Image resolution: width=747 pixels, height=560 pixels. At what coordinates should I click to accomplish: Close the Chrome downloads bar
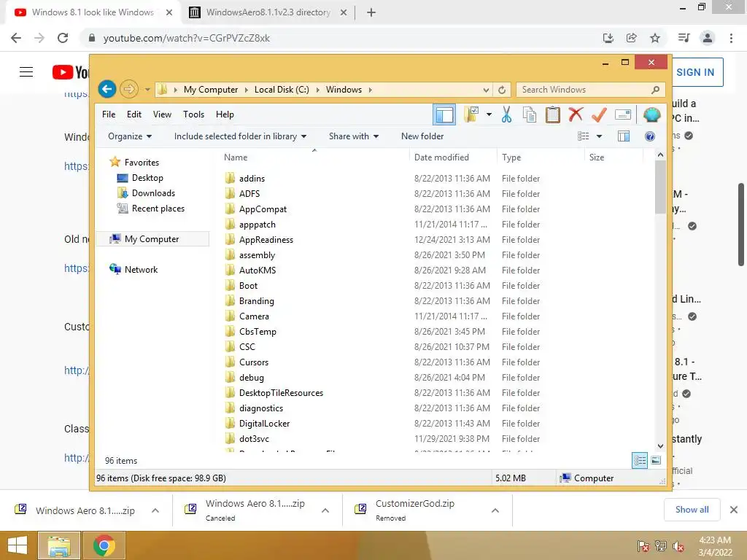coord(734,510)
